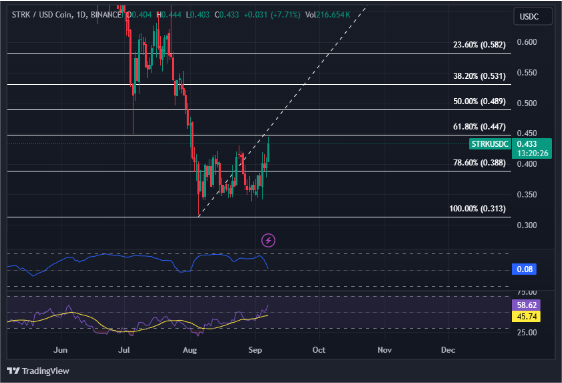
Task: Click the 0.300 price axis label
Action: (x=527, y=225)
